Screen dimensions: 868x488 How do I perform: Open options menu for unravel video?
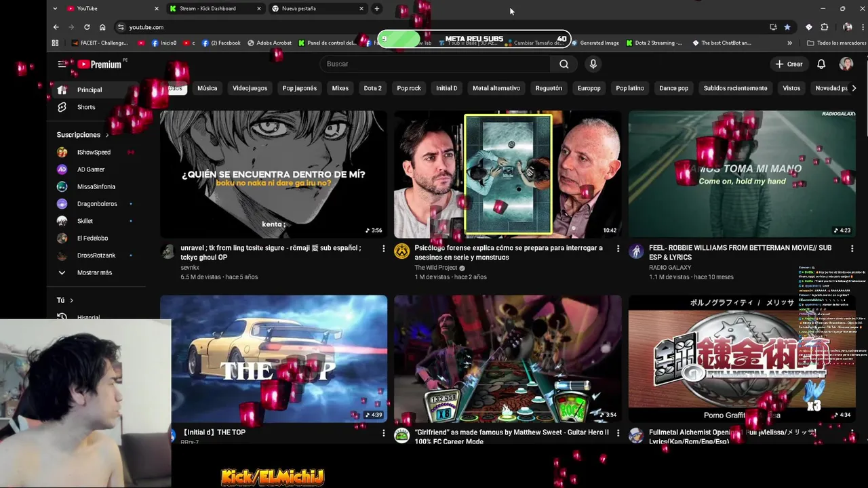click(x=383, y=249)
